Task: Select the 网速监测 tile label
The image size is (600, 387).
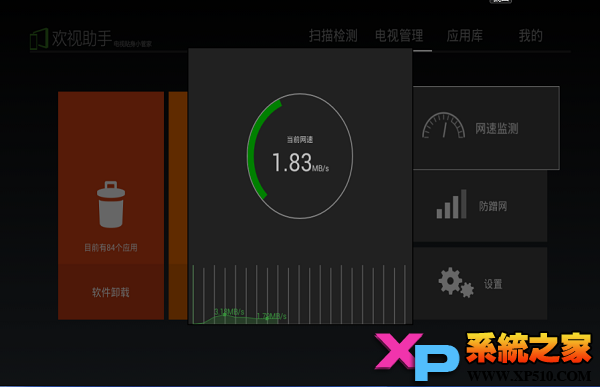Action: pyautogui.click(x=497, y=129)
